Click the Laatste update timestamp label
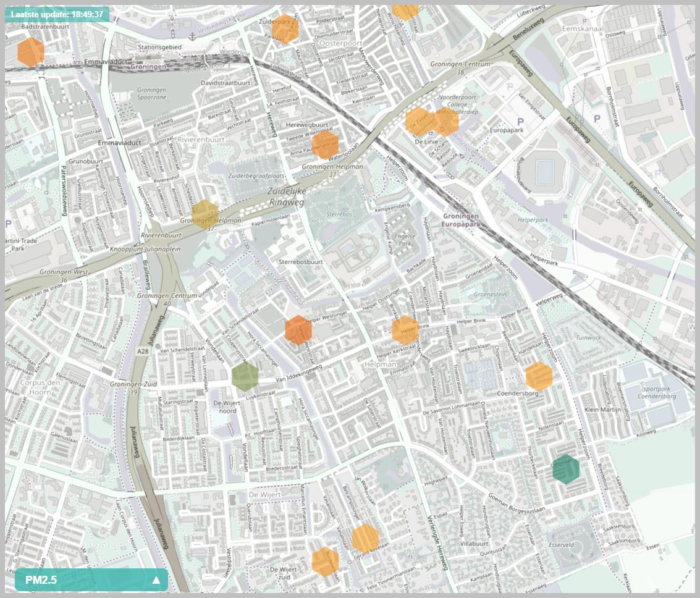The width and height of the screenshot is (700, 598). click(x=57, y=14)
